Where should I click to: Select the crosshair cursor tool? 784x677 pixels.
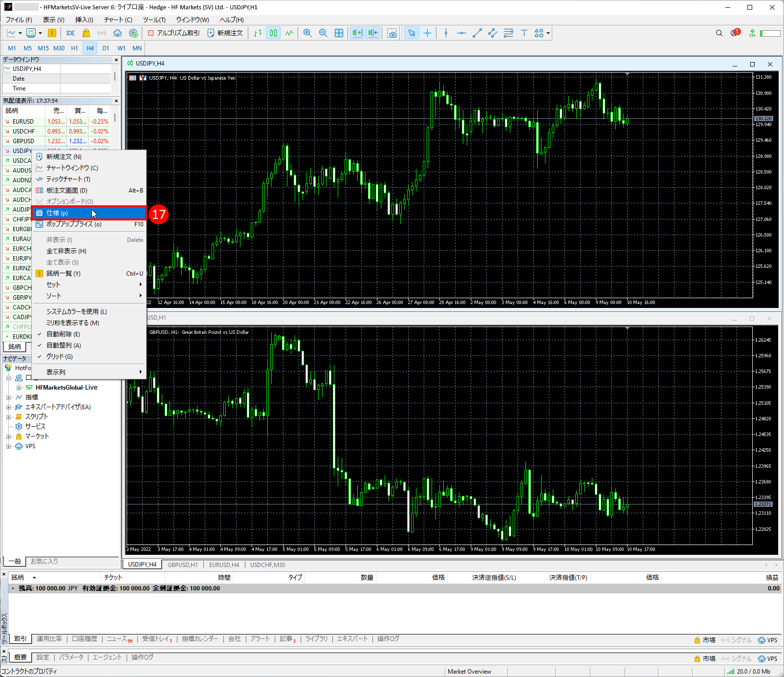(427, 33)
